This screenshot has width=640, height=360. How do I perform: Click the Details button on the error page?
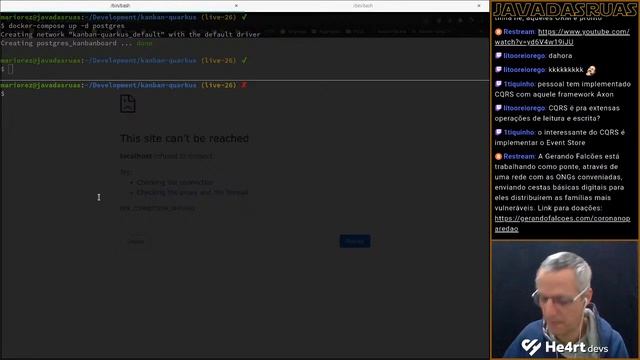(x=136, y=242)
